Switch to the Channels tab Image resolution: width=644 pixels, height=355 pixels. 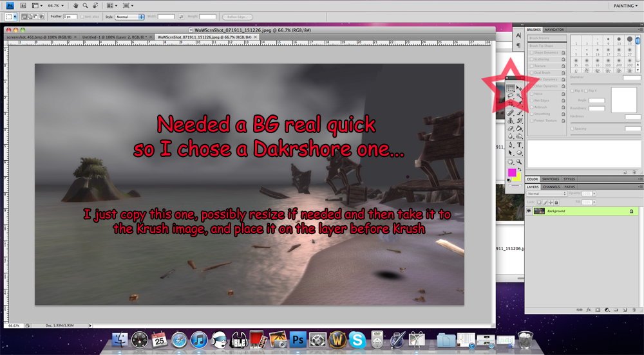(x=551, y=187)
